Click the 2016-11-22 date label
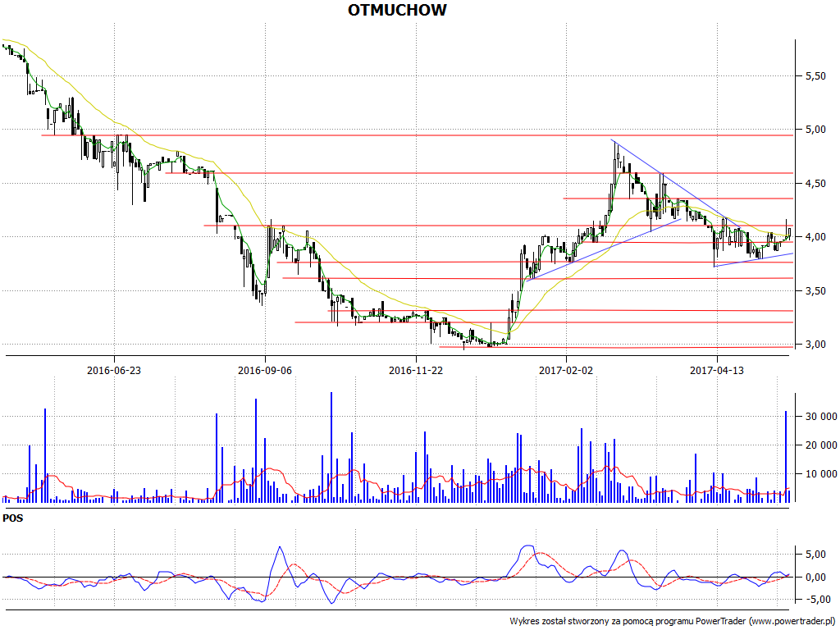The image size is (840, 630). click(416, 370)
